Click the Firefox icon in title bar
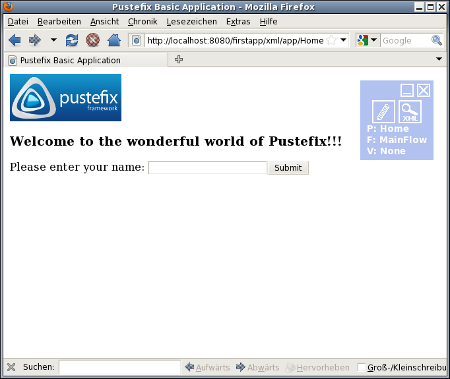 (8, 7)
